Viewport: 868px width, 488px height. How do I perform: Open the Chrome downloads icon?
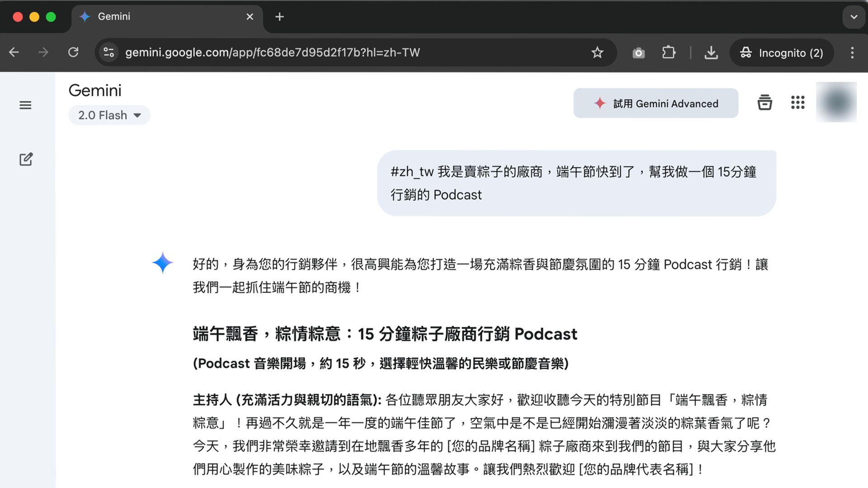[x=711, y=53]
